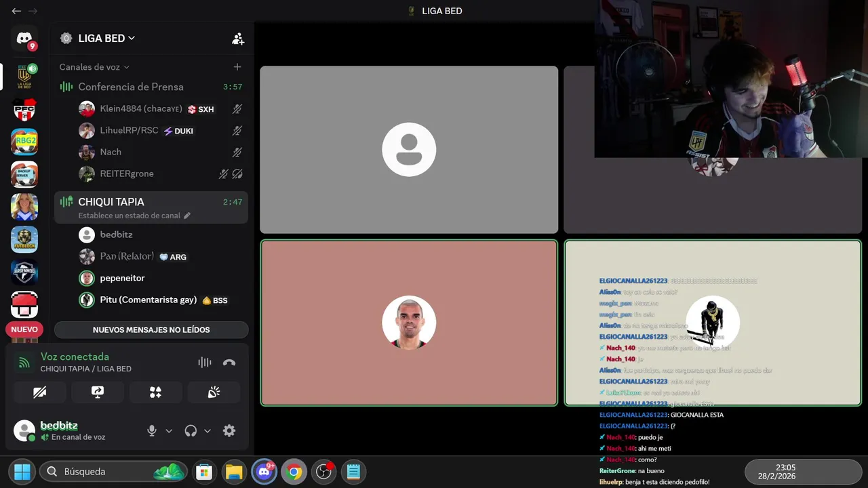This screenshot has height=488, width=868.
Task: Open the red mushroom server icon
Action: pos(24,304)
